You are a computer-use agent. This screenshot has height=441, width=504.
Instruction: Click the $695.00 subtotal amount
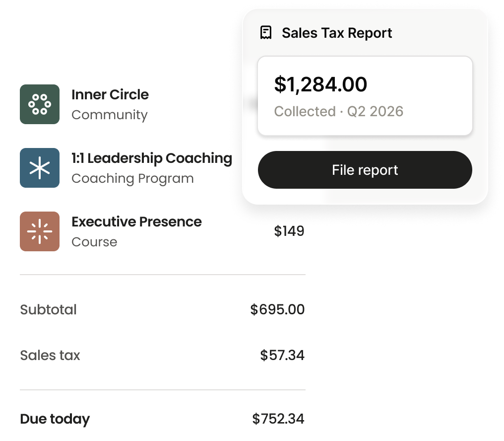[277, 310]
